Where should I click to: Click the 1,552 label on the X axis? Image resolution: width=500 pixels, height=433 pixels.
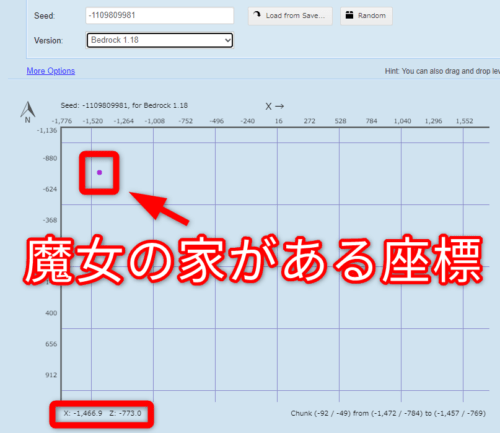click(x=464, y=121)
